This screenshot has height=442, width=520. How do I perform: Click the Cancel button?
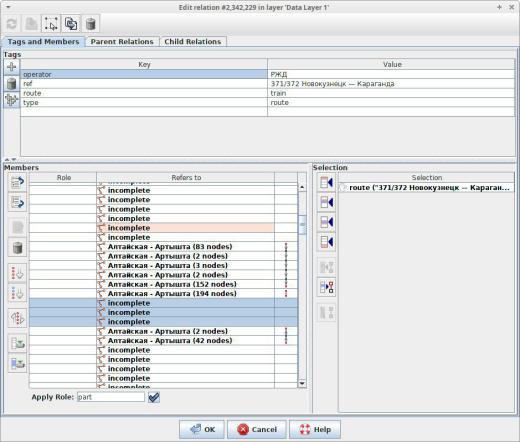click(x=257, y=429)
